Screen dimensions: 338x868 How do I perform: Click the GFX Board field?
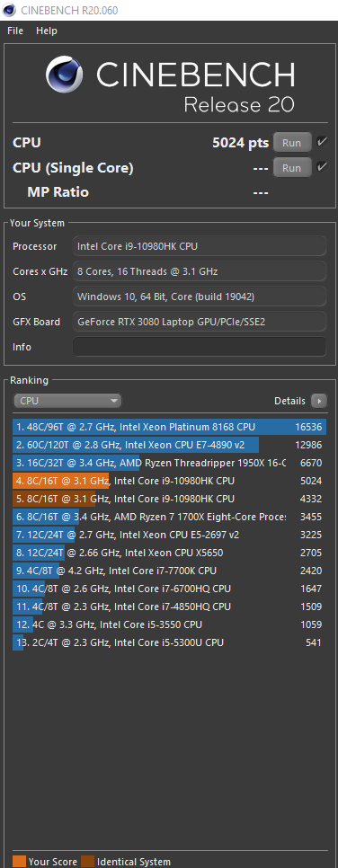[200, 322]
